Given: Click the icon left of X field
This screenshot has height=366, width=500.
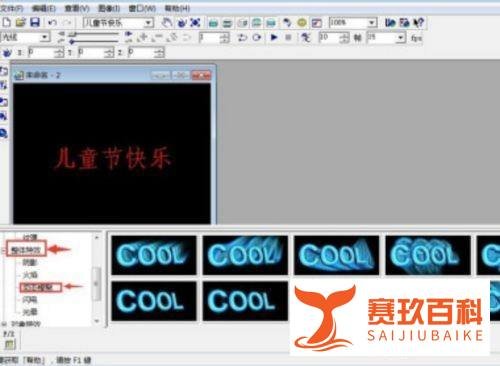Looking at the screenshot, I should pyautogui.click(x=7, y=53).
